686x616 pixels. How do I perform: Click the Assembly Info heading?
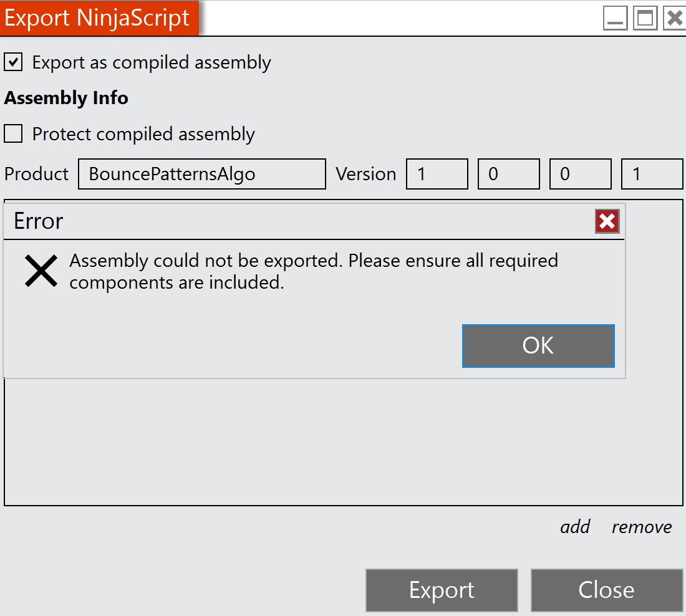[66, 97]
